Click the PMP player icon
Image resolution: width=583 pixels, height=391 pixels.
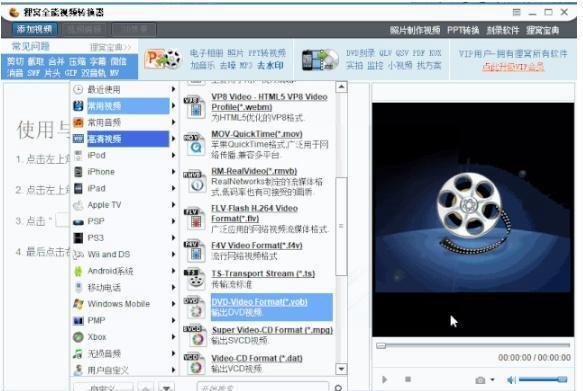78,320
